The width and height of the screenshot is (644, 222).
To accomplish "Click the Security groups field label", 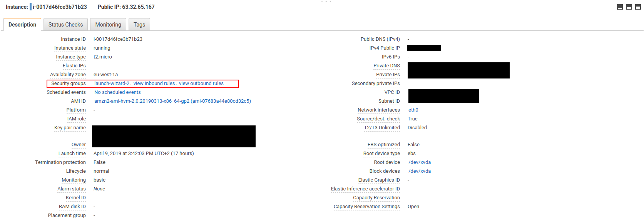I will 69,83.
